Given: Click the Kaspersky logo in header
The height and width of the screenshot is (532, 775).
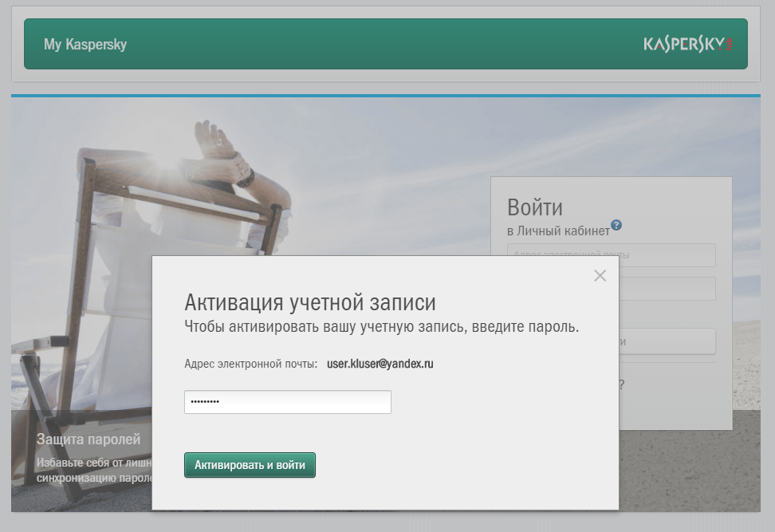Looking at the screenshot, I should [687, 44].
